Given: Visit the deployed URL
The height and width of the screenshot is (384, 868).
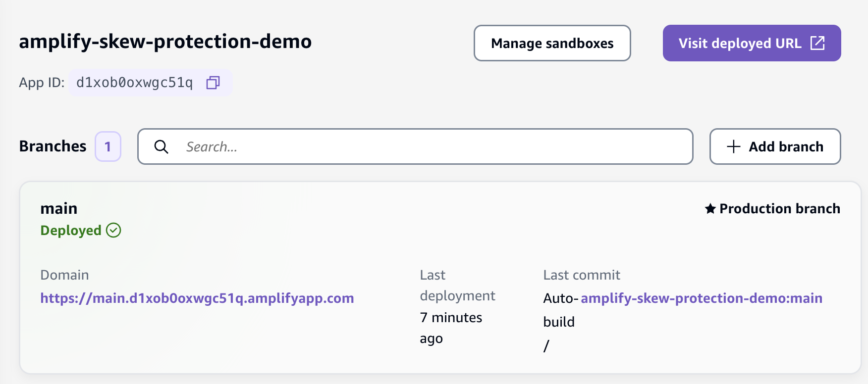Looking at the screenshot, I should coord(740,43).
